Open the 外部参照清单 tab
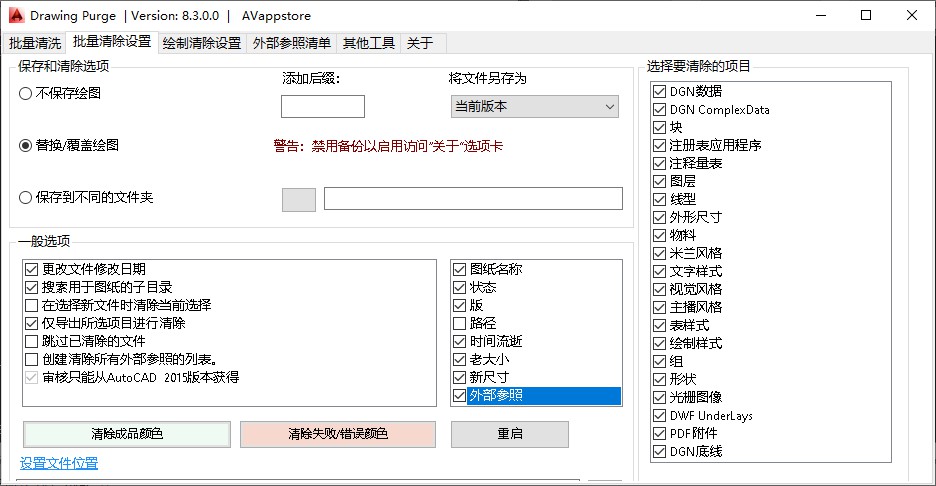The width and height of the screenshot is (936, 486). tap(292, 43)
